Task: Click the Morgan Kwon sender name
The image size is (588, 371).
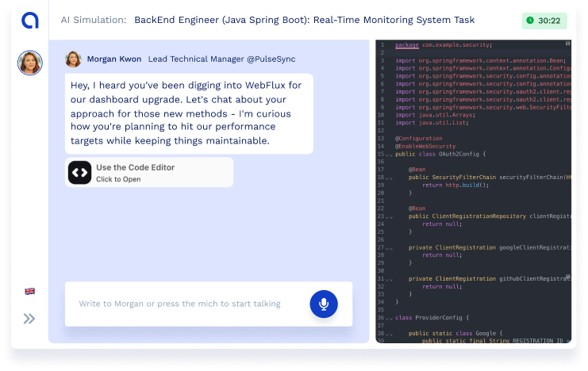Action: click(x=114, y=59)
